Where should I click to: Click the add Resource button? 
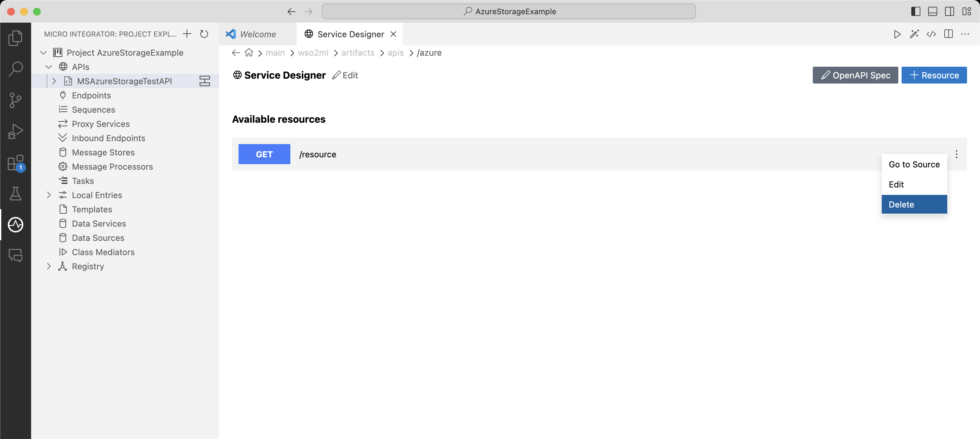[934, 75]
